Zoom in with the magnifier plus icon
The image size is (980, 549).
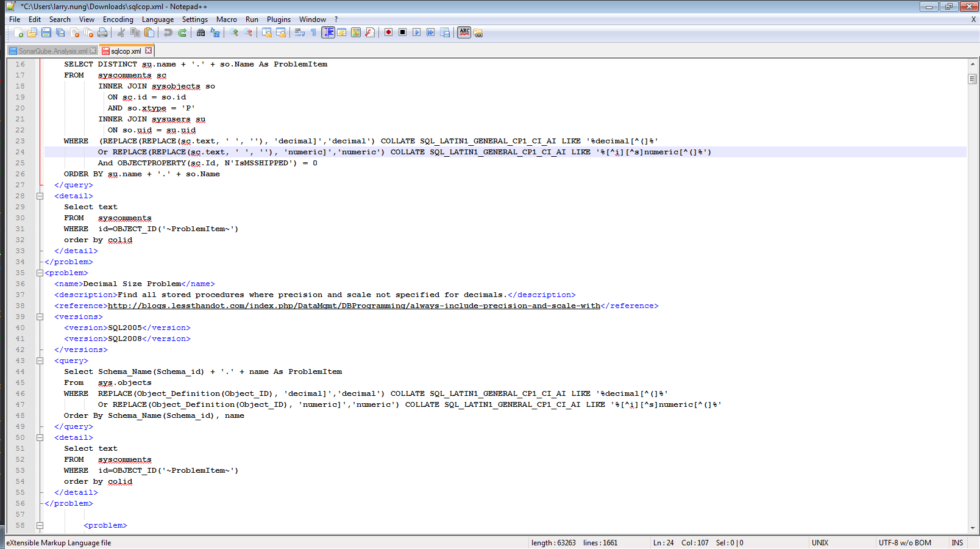(x=234, y=32)
